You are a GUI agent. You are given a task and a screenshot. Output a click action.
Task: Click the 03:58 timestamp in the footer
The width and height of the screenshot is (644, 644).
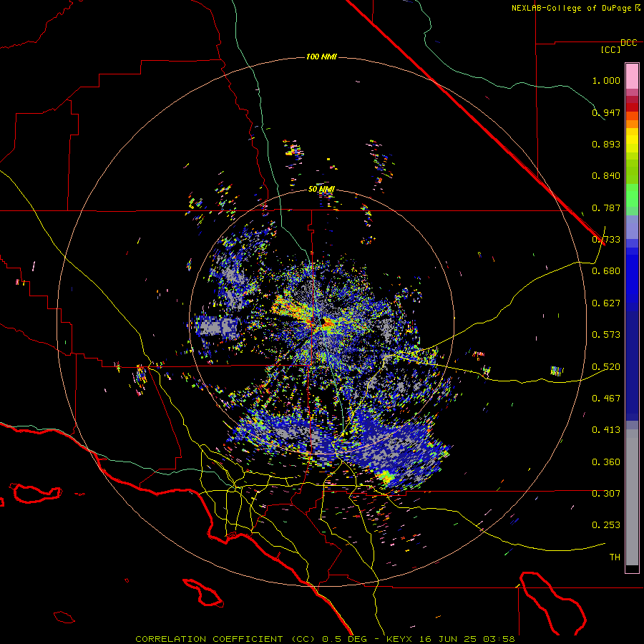click(499, 639)
